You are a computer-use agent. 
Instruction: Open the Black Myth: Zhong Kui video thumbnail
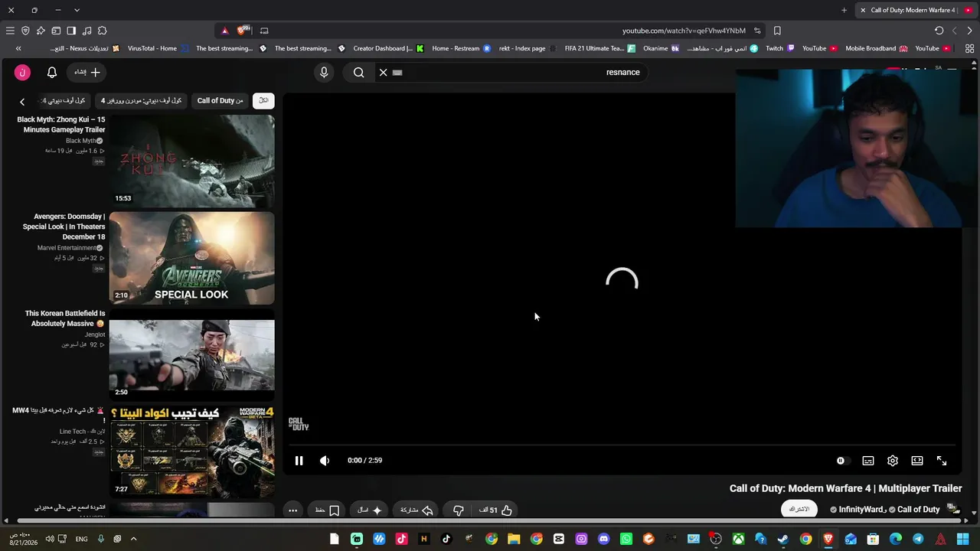coord(191,161)
